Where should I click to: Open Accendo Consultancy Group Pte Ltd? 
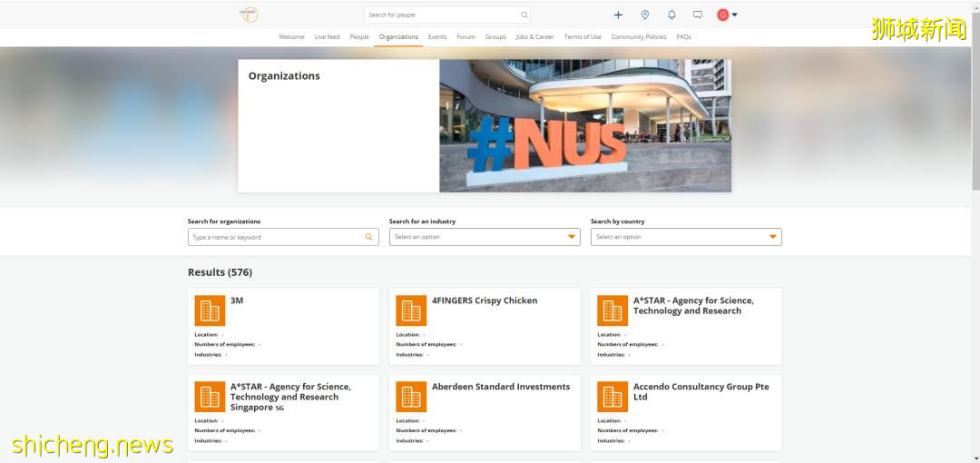click(701, 391)
